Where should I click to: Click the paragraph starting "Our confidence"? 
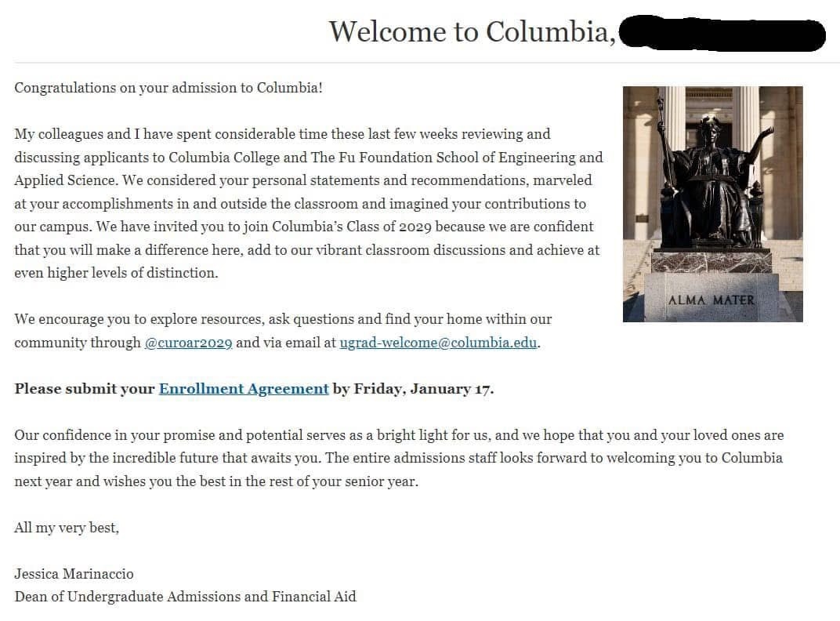(398, 458)
